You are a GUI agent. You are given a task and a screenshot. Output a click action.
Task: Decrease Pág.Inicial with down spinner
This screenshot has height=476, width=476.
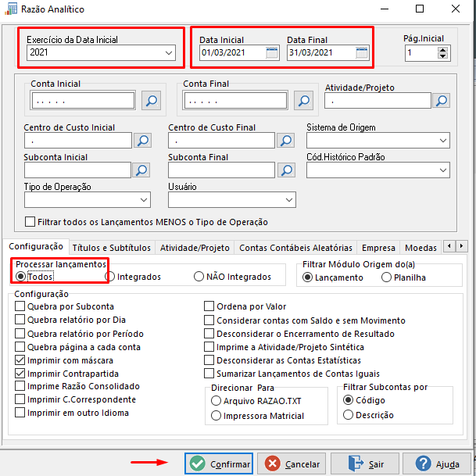(x=443, y=56)
